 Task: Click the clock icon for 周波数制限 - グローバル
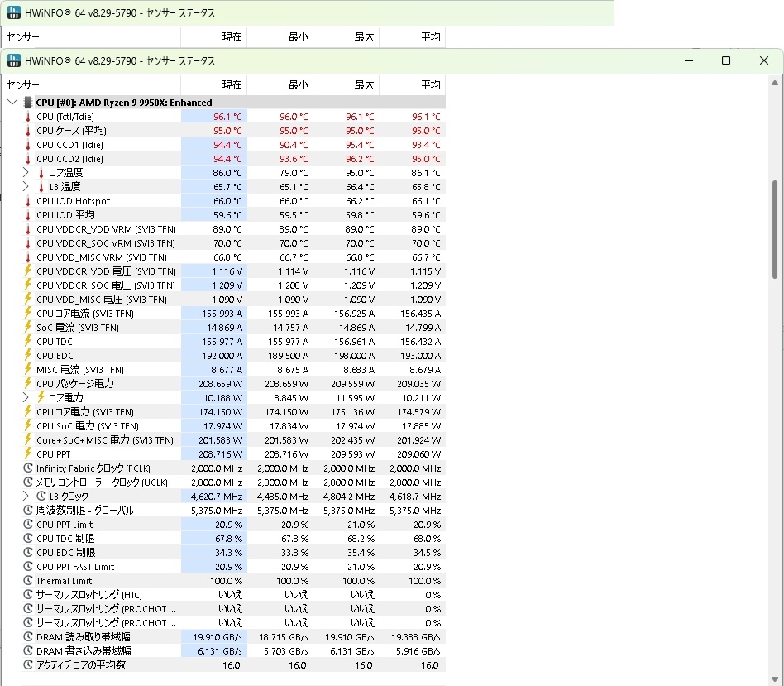pyautogui.click(x=28, y=511)
